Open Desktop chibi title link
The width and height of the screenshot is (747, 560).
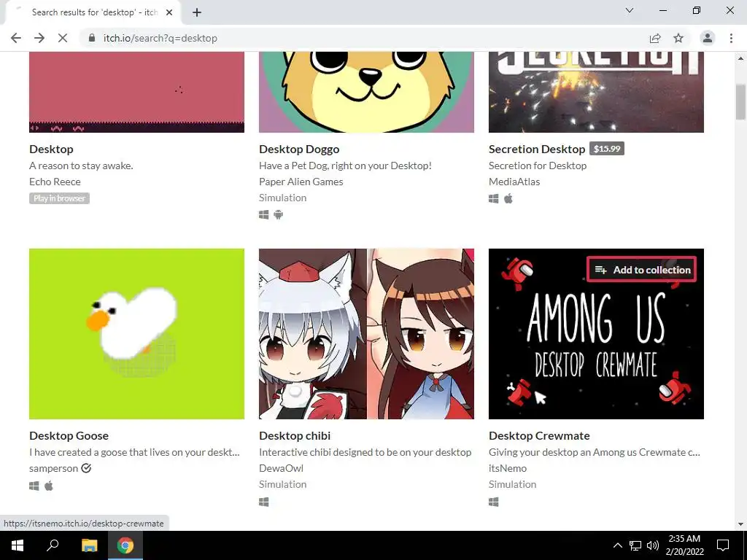click(295, 436)
